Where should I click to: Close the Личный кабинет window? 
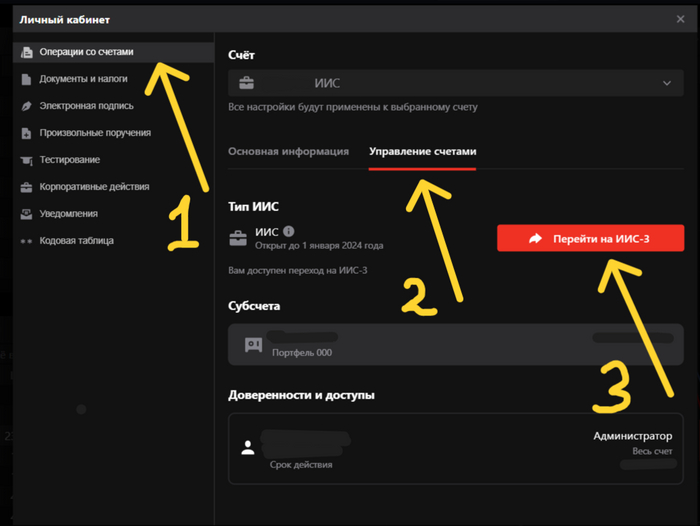click(x=680, y=19)
